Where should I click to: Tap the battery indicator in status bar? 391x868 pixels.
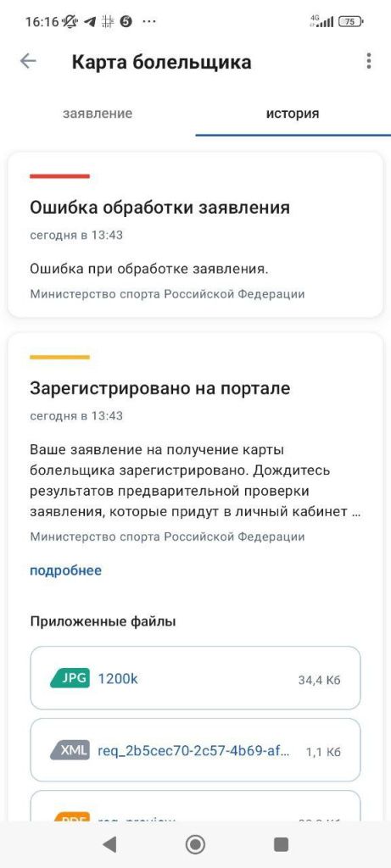tap(352, 22)
